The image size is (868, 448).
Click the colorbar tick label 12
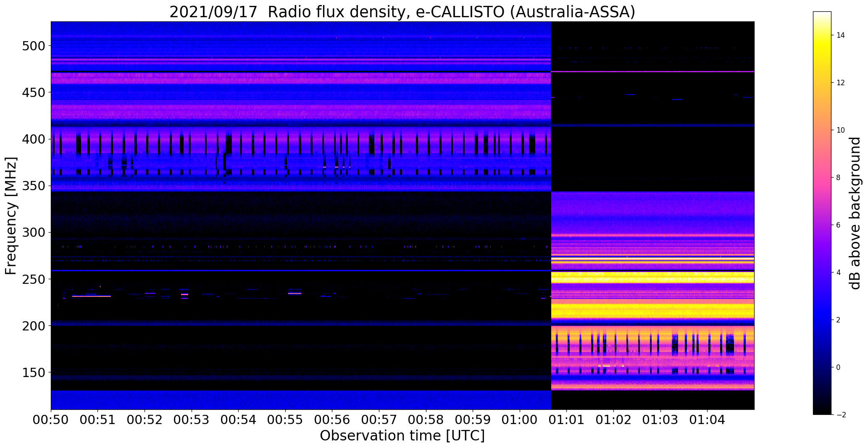tap(841, 83)
